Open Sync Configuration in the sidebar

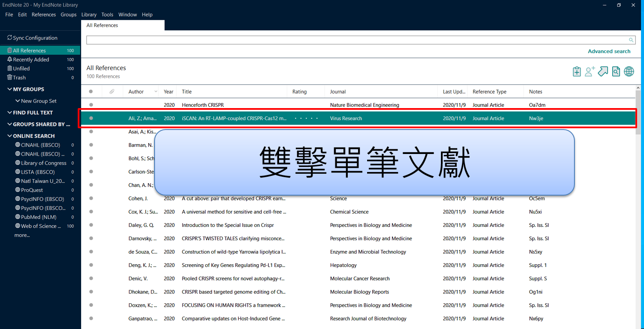32,38
